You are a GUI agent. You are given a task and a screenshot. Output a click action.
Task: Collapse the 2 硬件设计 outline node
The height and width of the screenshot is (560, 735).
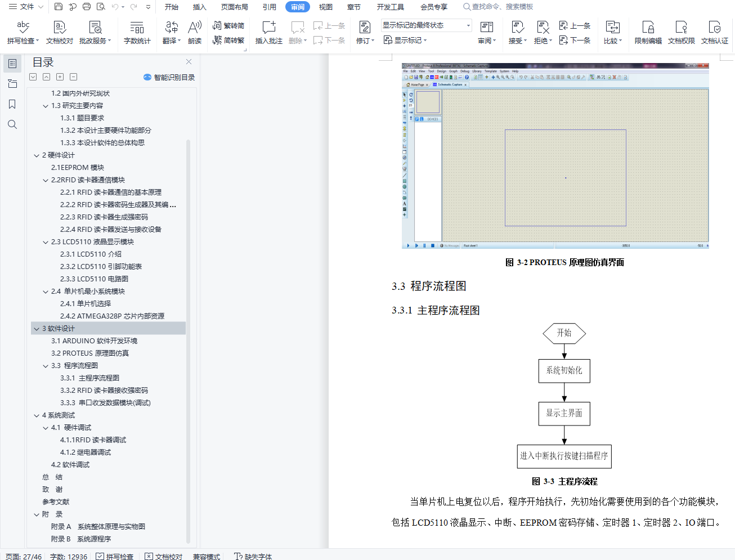(x=37, y=155)
